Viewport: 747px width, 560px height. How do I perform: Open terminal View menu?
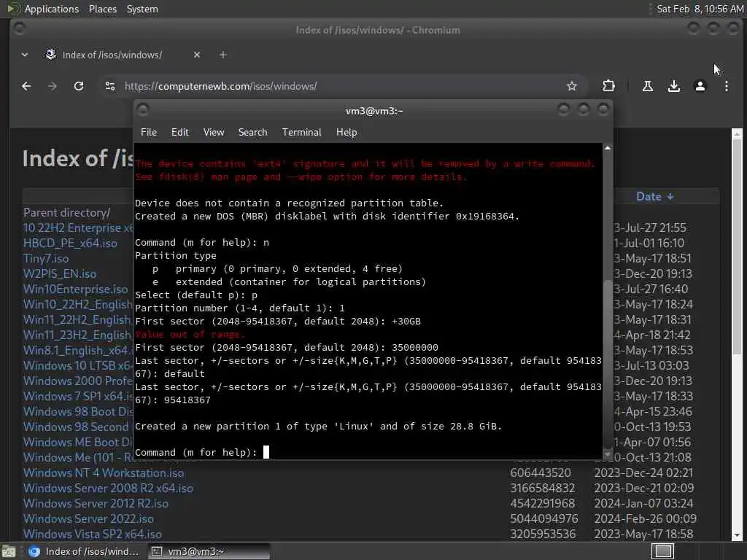(x=214, y=133)
